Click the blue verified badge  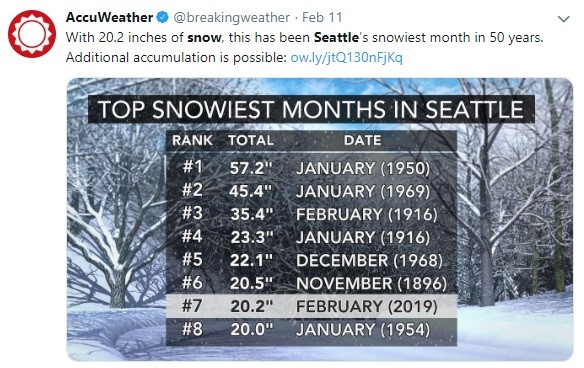[162, 17]
